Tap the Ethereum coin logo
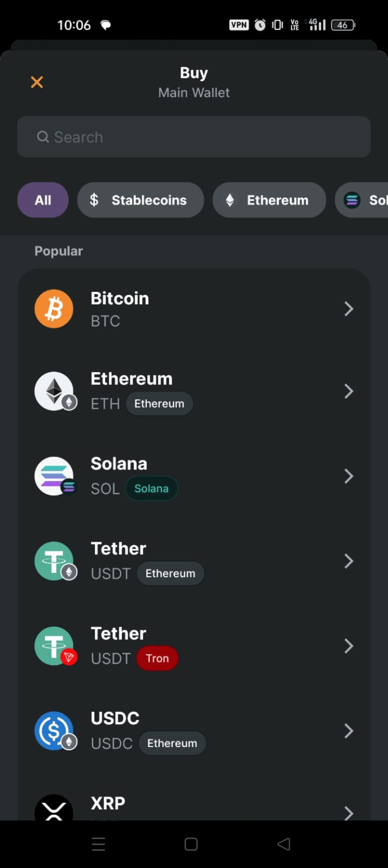The height and width of the screenshot is (868, 388). pos(54,391)
